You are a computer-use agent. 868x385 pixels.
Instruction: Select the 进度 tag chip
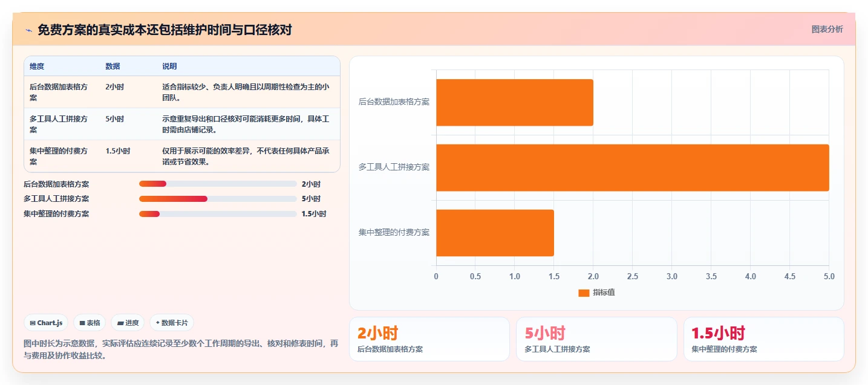(128, 323)
